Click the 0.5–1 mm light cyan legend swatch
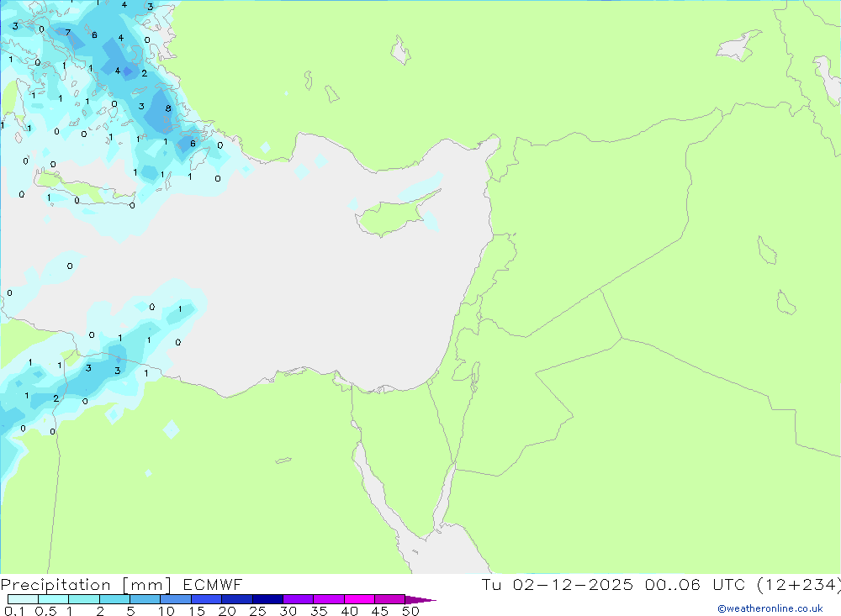Viewport: 841px width, 616px height. pyautogui.click(x=54, y=599)
